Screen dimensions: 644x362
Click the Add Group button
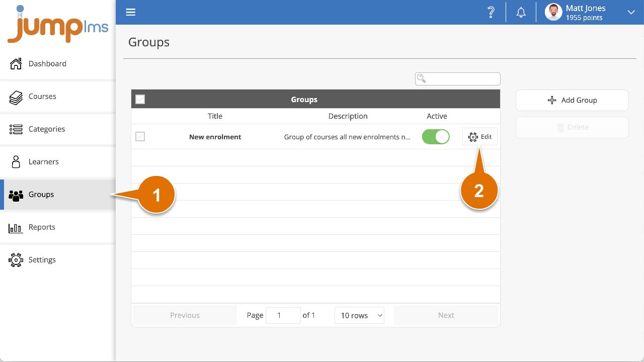(x=572, y=100)
